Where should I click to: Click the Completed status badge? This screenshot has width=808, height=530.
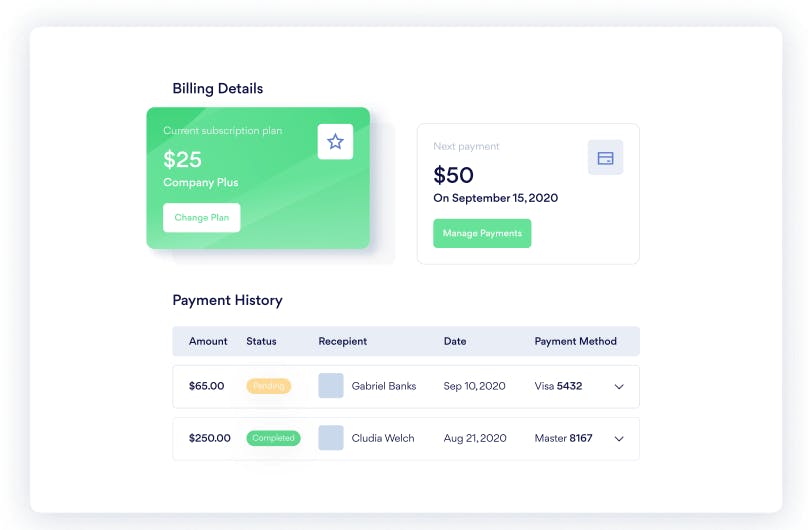click(x=273, y=438)
